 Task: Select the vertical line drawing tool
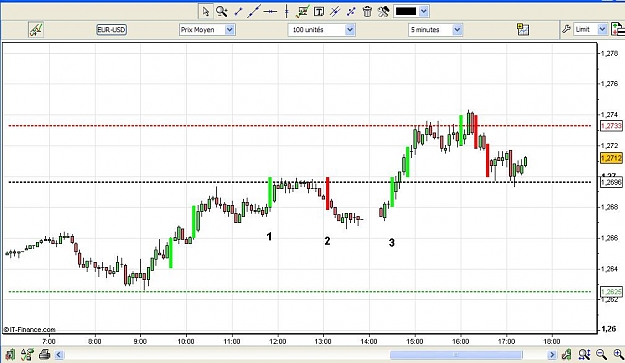pyautogui.click(x=286, y=12)
